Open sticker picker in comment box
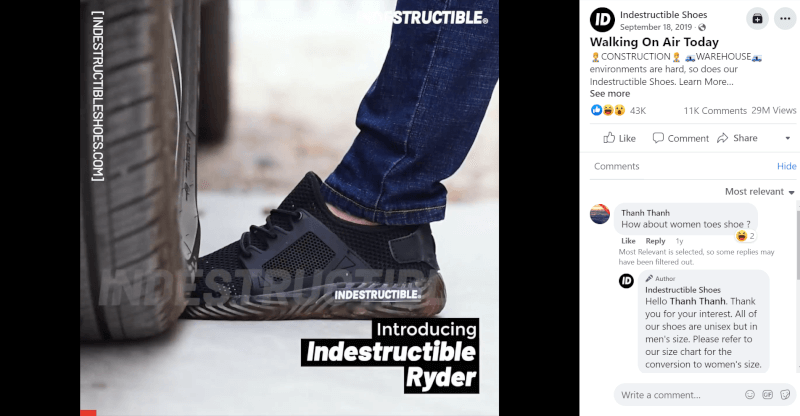The height and width of the screenshot is (416, 800). (785, 395)
